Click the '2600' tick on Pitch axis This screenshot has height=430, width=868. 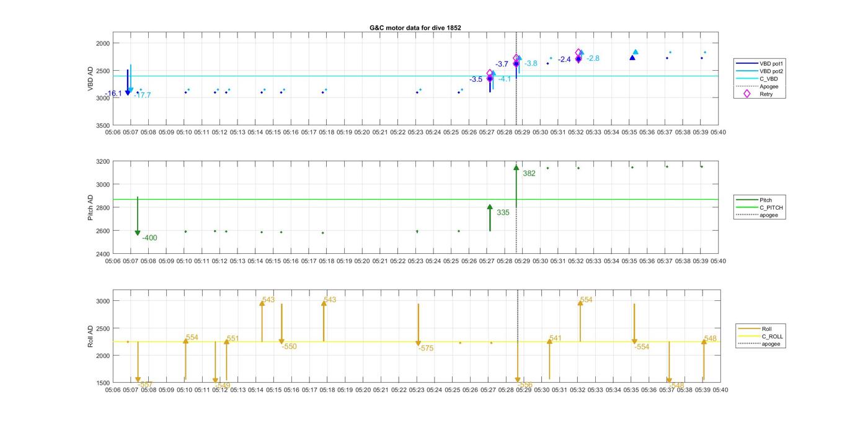(x=103, y=231)
